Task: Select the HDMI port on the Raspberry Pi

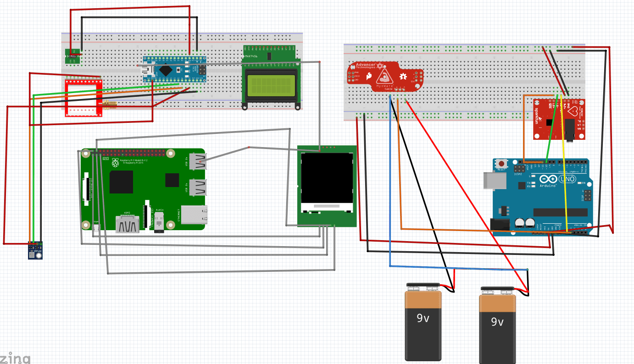Action: [127, 223]
